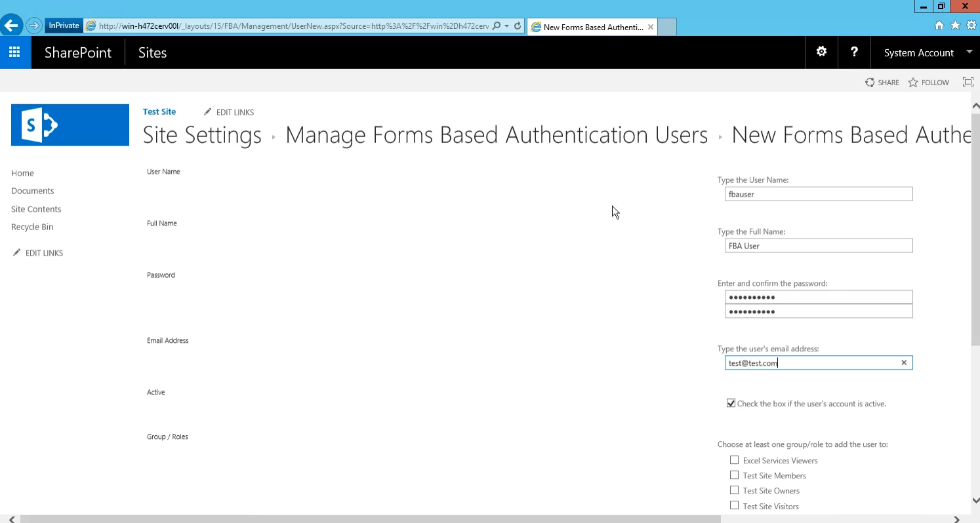Click the SharePoint site logo tile
Viewport: 980px width, 523px height.
tap(70, 125)
